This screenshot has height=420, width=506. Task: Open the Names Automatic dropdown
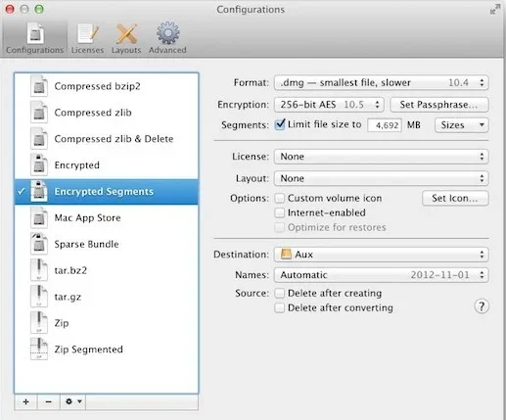pyautogui.click(x=381, y=275)
